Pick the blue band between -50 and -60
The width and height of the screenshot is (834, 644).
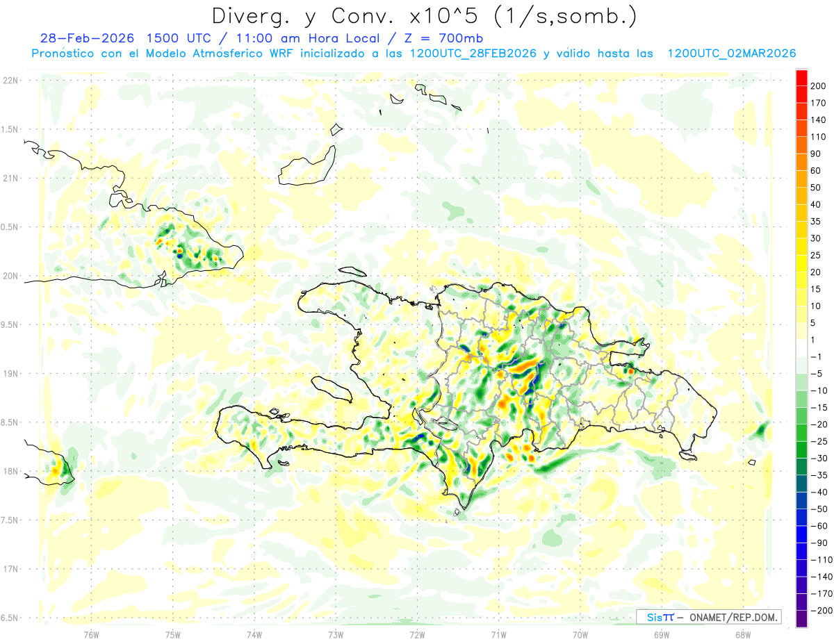click(801, 518)
